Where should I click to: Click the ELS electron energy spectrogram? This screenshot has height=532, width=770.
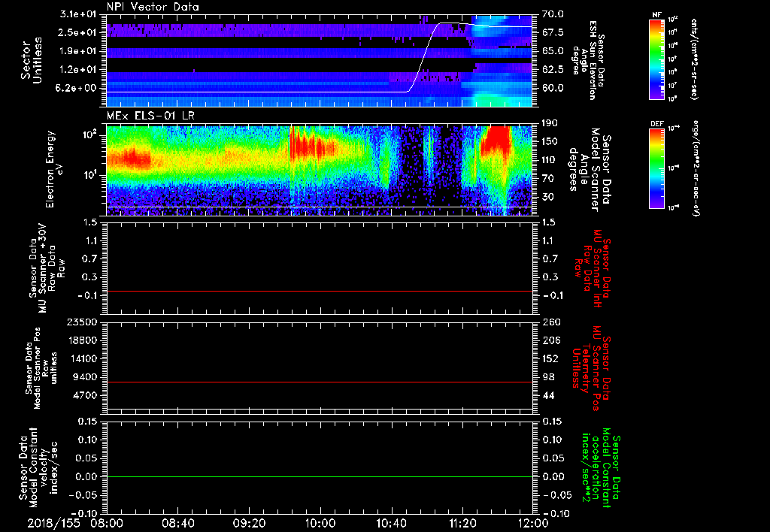click(319, 171)
